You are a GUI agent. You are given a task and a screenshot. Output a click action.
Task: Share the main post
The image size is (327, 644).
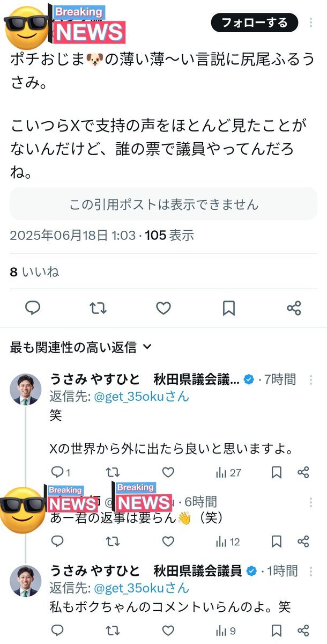point(294,308)
